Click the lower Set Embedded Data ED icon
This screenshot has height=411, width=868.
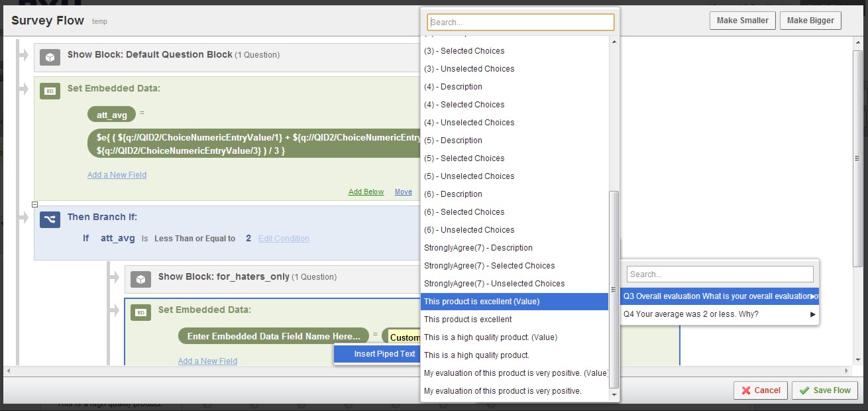click(140, 313)
